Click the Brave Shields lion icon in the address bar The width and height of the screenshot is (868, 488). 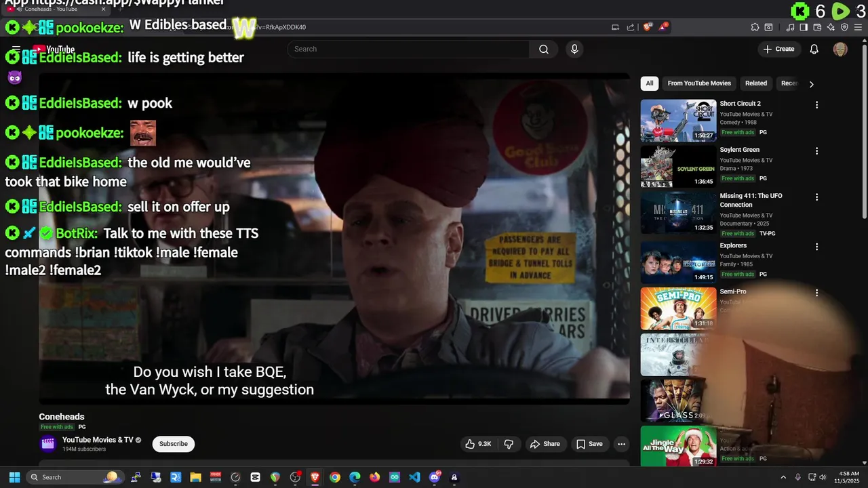647,27
